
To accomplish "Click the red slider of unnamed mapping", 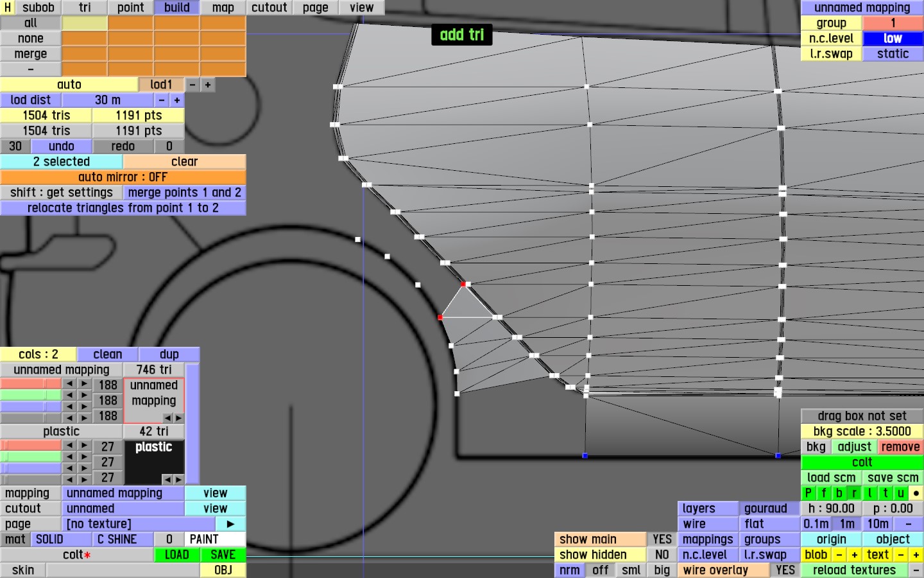I will (x=31, y=384).
